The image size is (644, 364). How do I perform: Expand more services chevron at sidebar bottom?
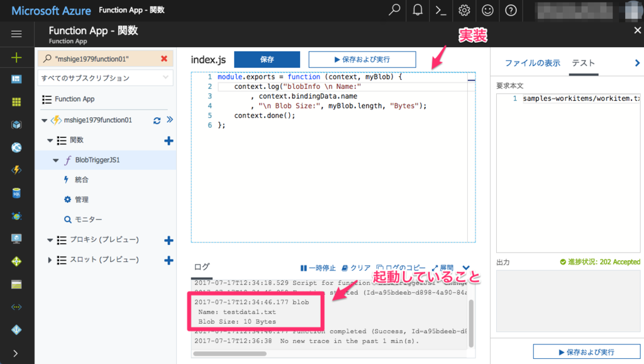16,353
